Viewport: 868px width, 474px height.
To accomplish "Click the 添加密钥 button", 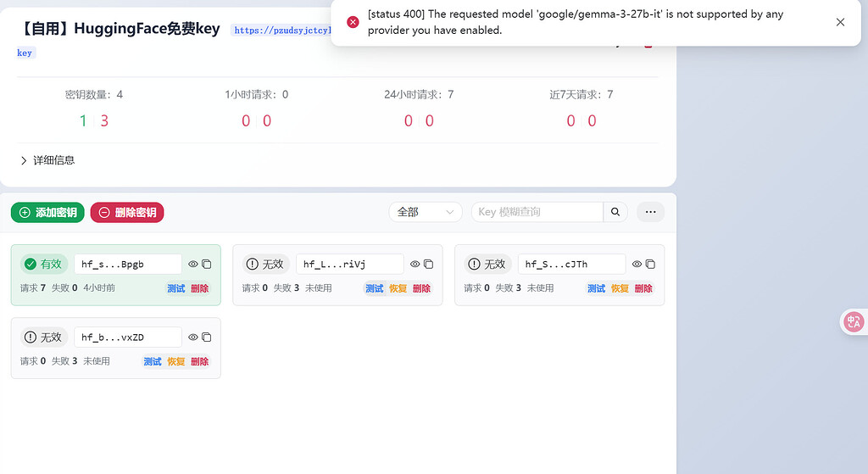I will point(47,212).
